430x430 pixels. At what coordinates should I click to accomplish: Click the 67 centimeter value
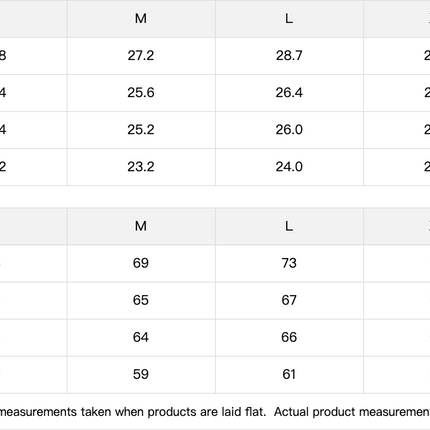click(x=289, y=300)
